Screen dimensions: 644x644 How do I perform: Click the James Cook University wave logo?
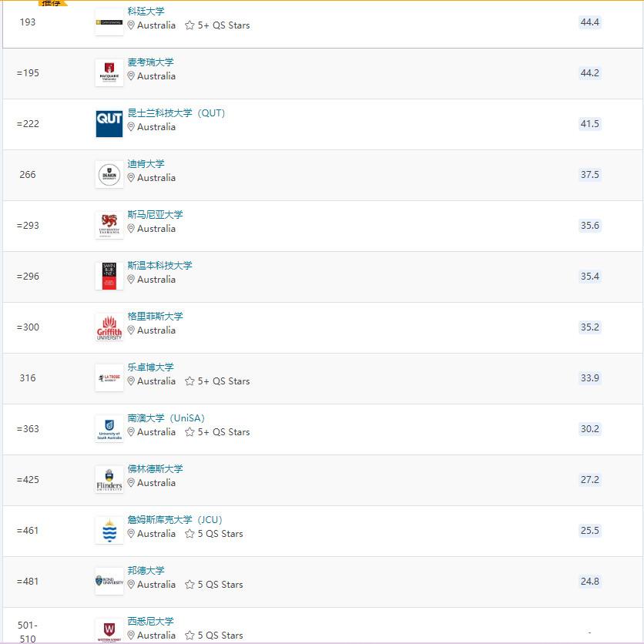pos(109,530)
